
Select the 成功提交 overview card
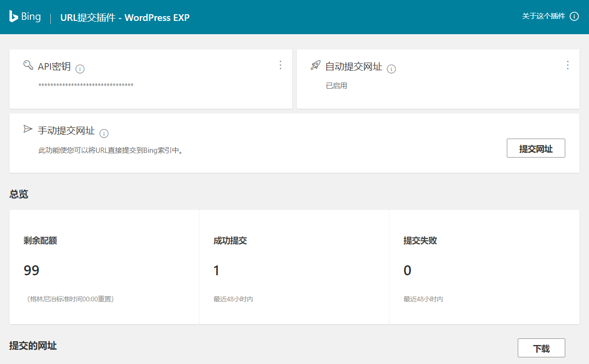pyautogui.click(x=294, y=267)
